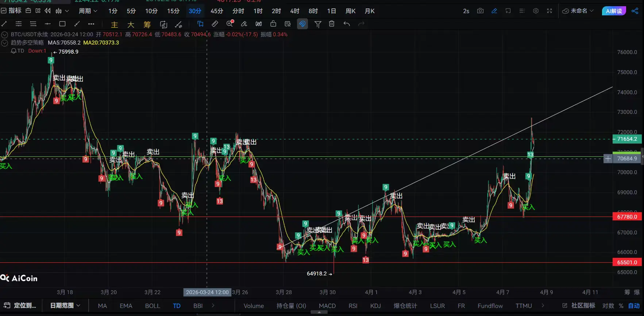Select the ruler measure tool
Viewport: 644px width, 316px height.
click(215, 24)
